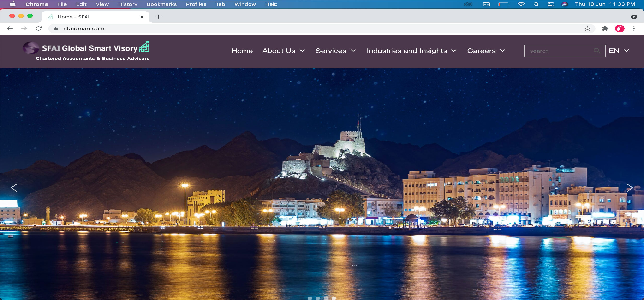Go back with the browser back arrow
The image size is (644, 300).
(10, 29)
